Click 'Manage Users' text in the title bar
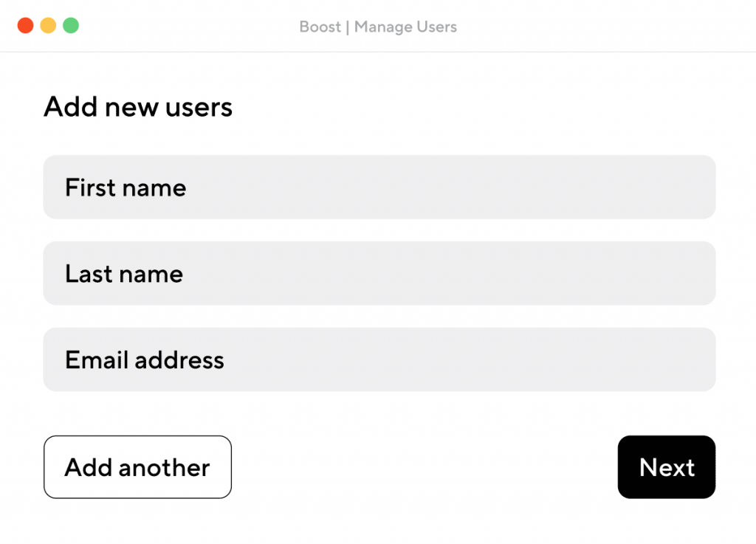The image size is (756, 544). 405,27
